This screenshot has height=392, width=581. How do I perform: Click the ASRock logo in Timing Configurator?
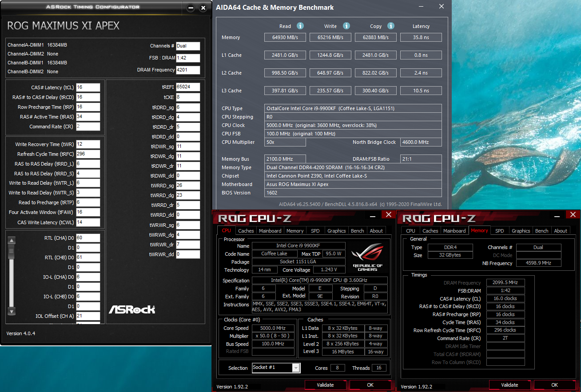pos(132,309)
